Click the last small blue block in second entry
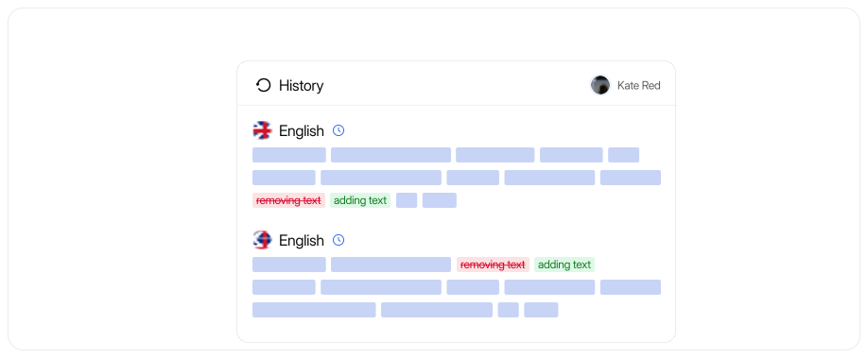This screenshot has width=868, height=359. pyautogui.click(x=541, y=310)
